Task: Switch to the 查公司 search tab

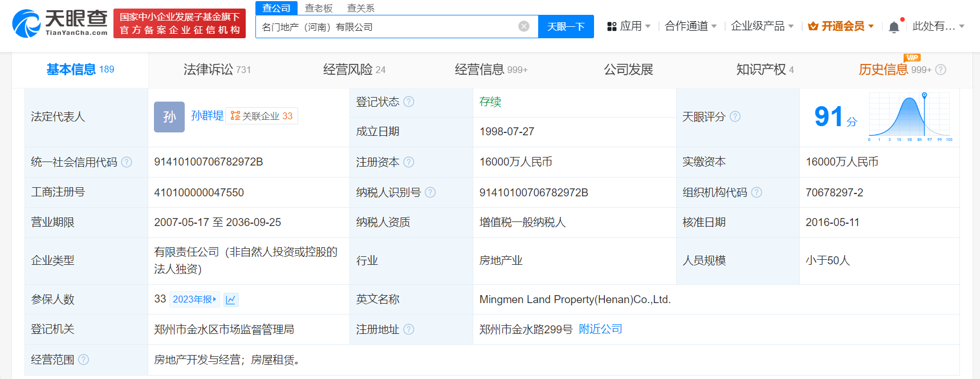Action: click(276, 8)
